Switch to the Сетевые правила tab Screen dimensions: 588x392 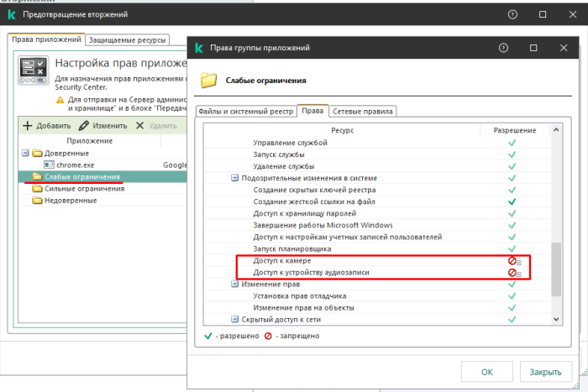[x=363, y=111]
